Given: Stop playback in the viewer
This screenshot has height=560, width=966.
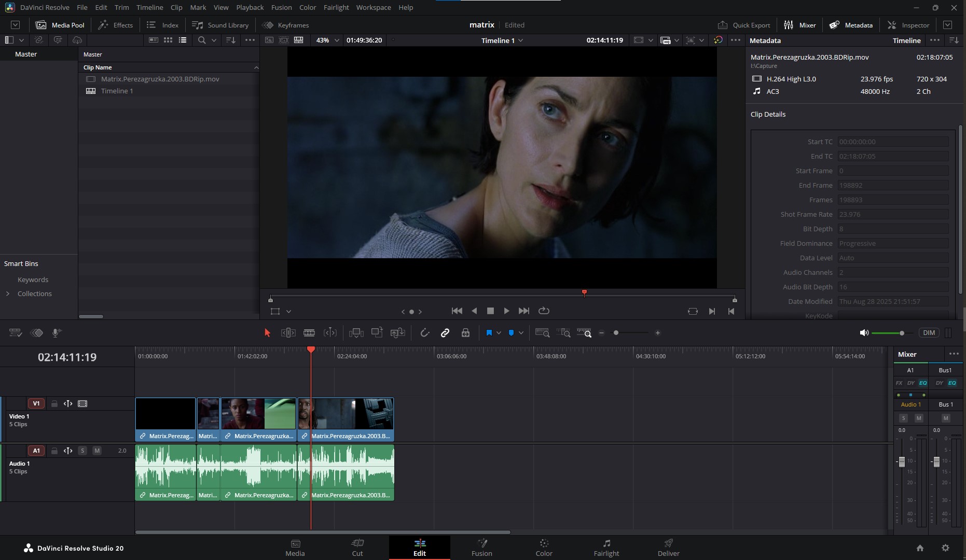Looking at the screenshot, I should tap(490, 311).
